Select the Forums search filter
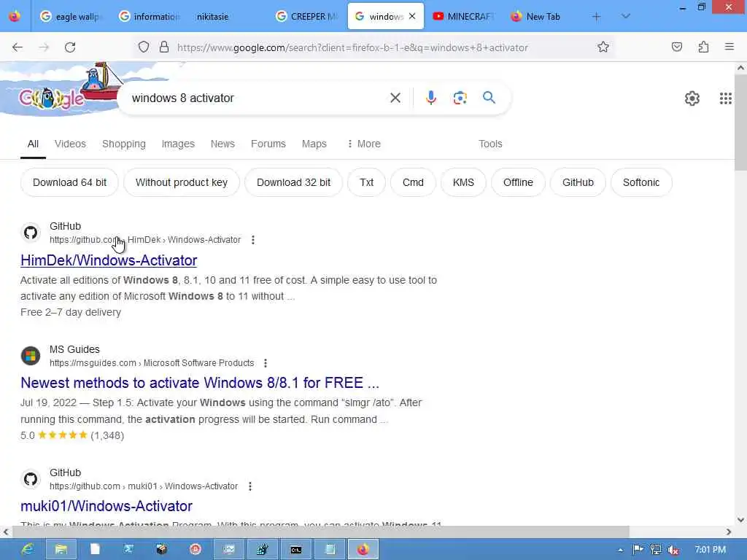 point(268,144)
